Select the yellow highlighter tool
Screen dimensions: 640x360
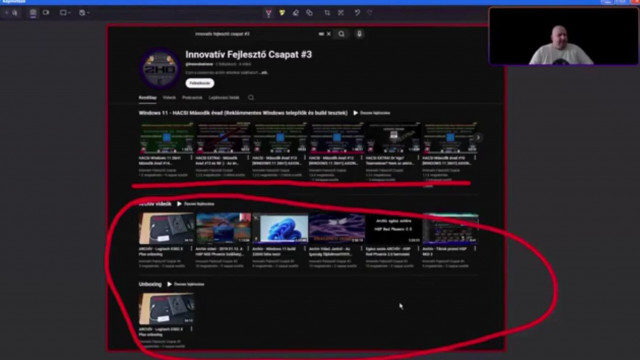point(282,13)
